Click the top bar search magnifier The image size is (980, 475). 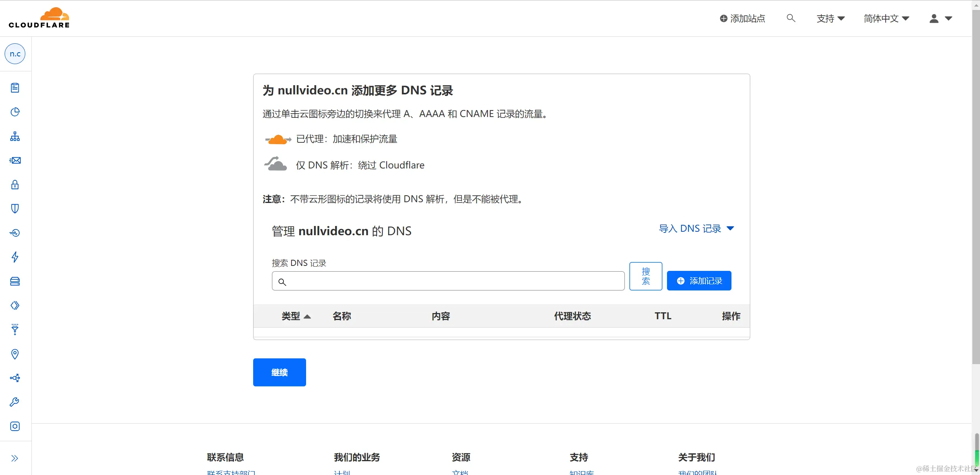(791, 18)
